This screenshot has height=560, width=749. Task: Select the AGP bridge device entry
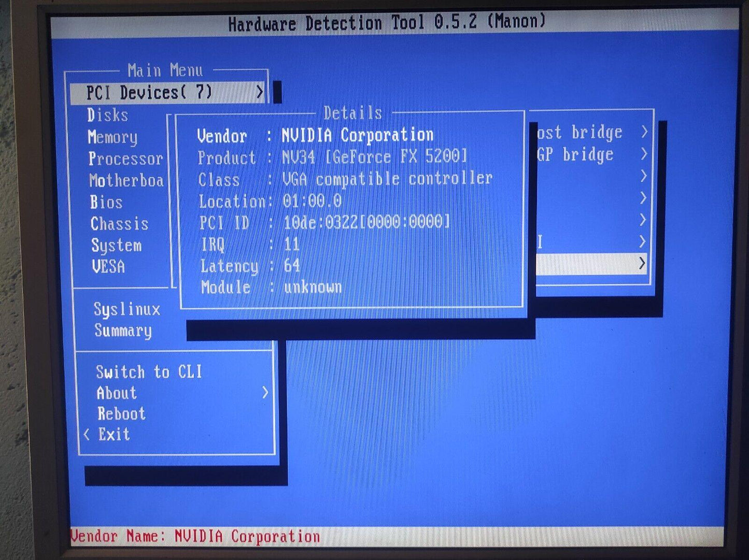575,154
